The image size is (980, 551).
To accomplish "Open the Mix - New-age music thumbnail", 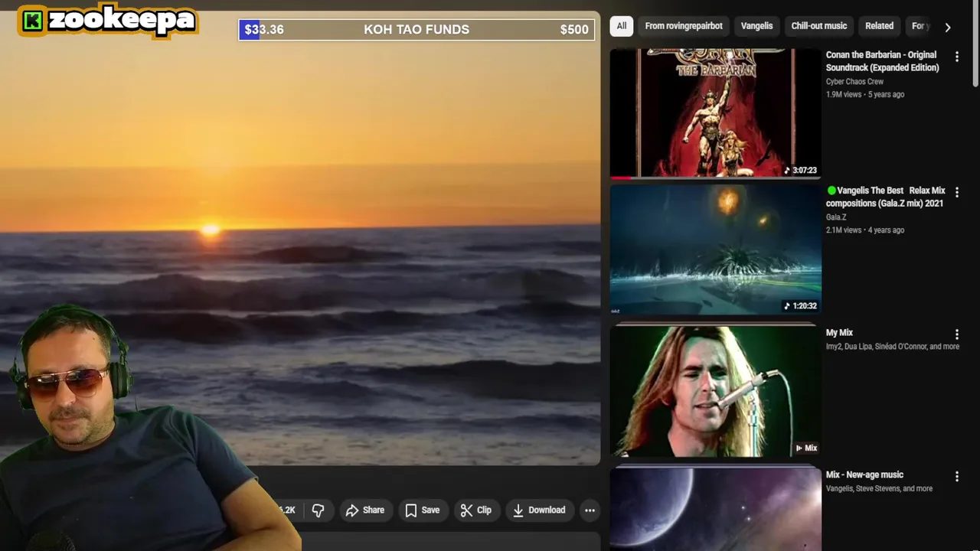I will point(715,508).
